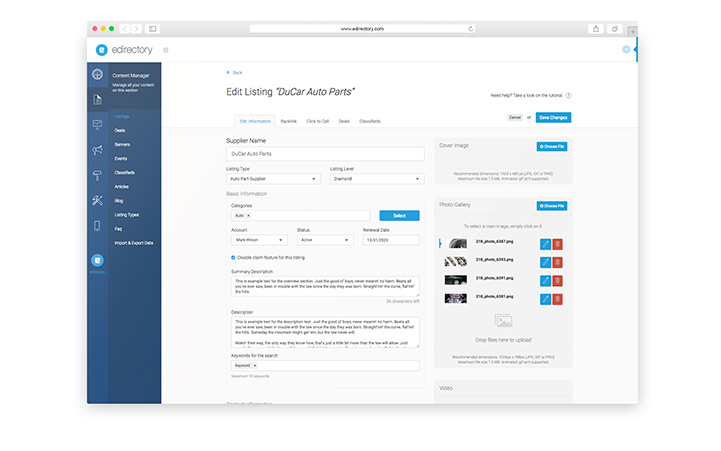
Task: Reload the page in the address bar
Action: click(470, 29)
